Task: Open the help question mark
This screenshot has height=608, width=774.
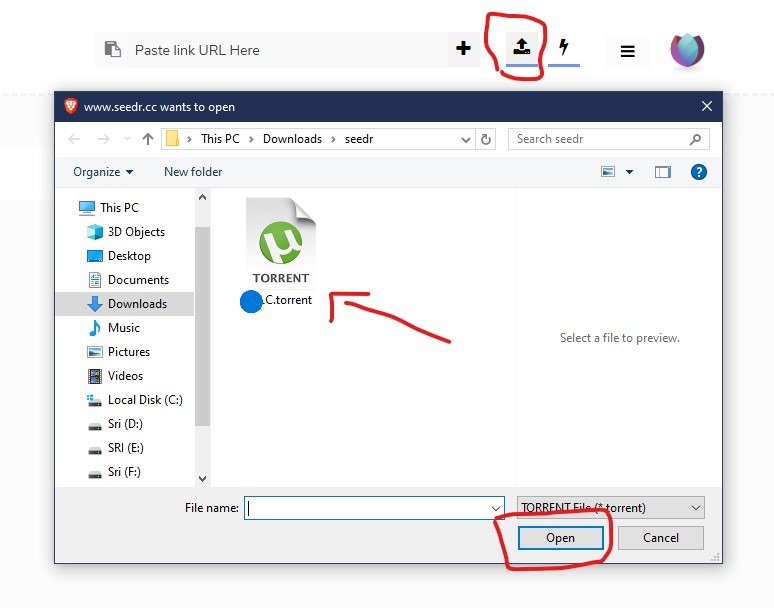Action: 698,172
